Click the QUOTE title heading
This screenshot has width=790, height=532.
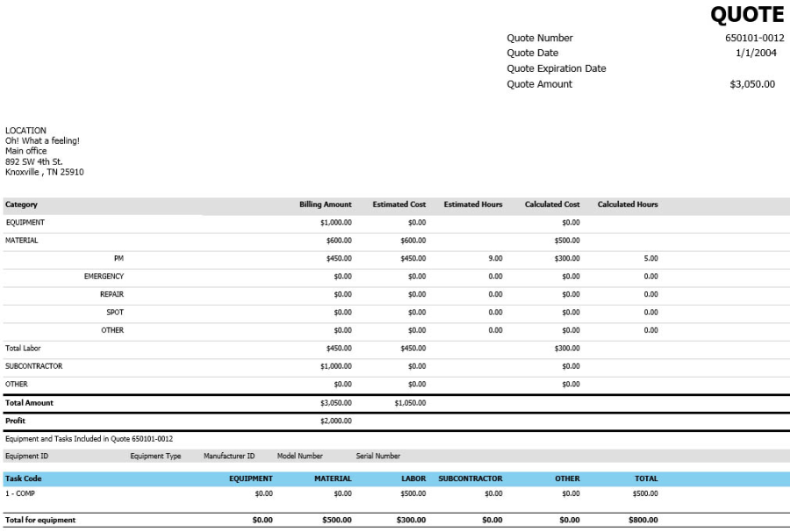coord(747,15)
